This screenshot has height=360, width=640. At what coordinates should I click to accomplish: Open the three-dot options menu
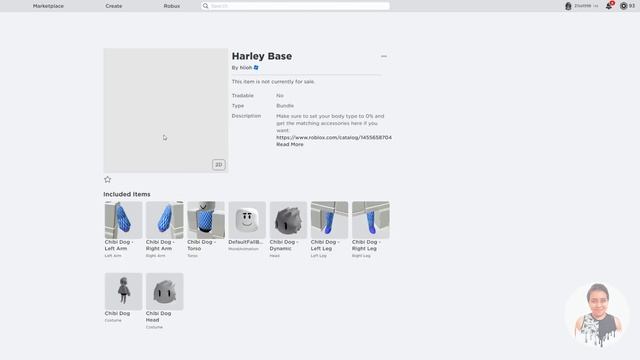point(384,56)
